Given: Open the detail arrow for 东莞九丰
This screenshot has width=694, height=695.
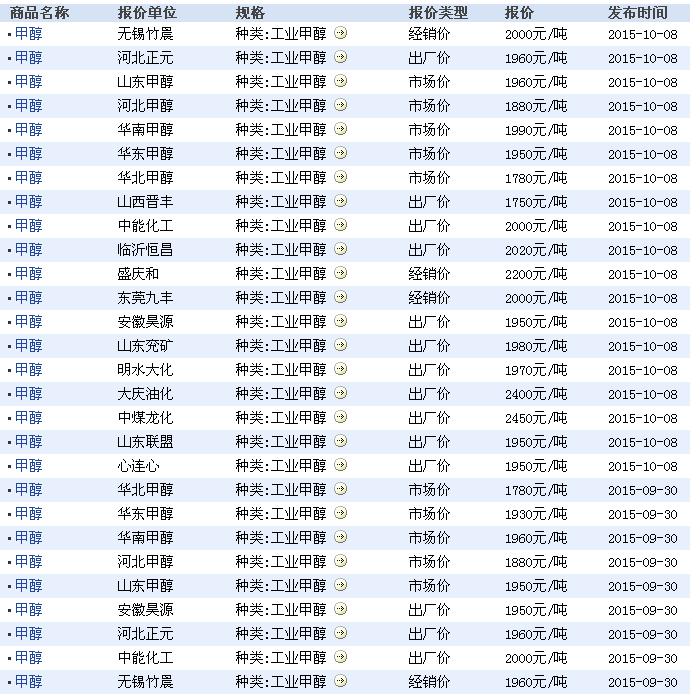Looking at the screenshot, I should pos(340,297).
